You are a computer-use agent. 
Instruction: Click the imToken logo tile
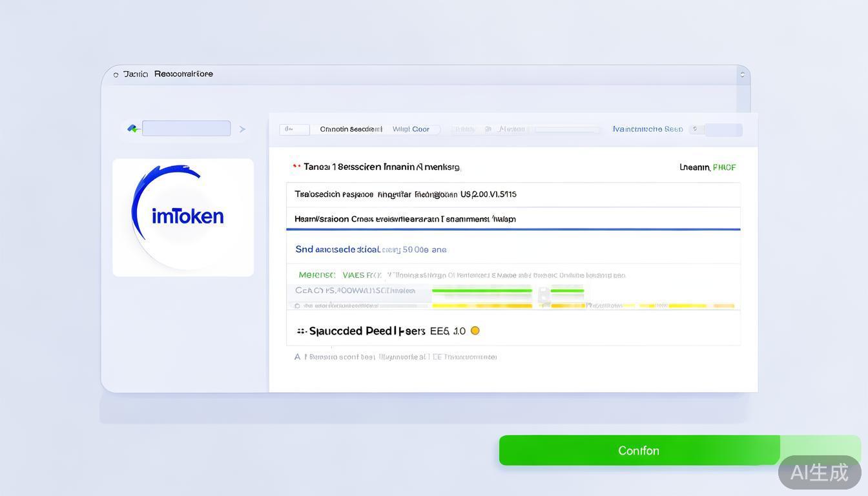[x=183, y=217]
